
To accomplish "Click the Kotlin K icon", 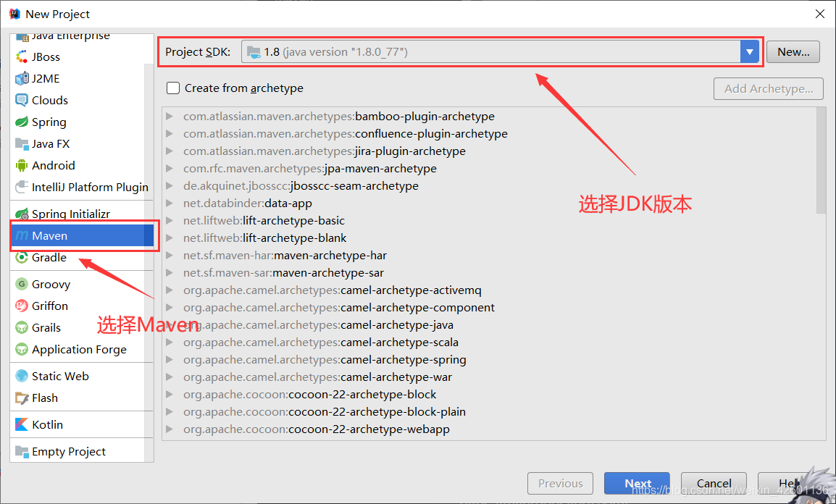I will [22, 424].
